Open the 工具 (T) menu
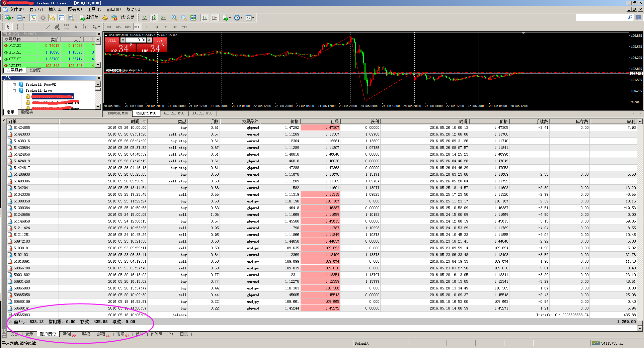The image size is (644, 348). [94, 9]
